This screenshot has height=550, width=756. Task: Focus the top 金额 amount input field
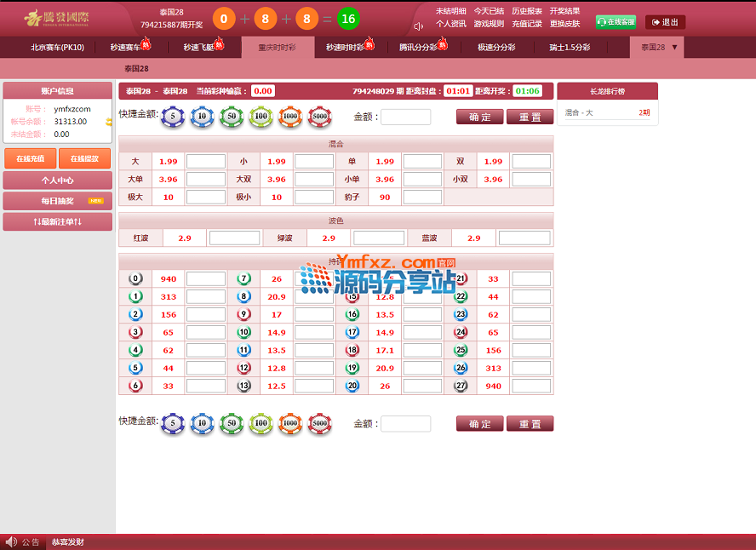click(405, 117)
